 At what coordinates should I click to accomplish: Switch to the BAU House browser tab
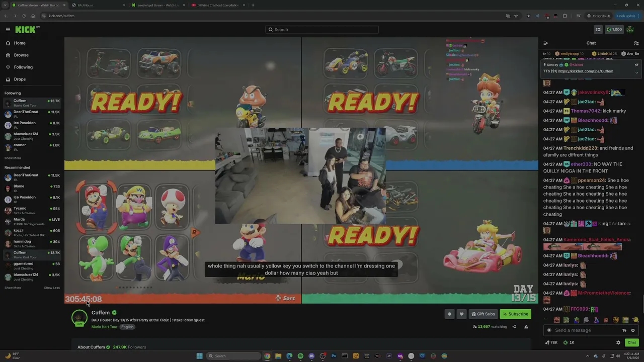tap(98, 5)
